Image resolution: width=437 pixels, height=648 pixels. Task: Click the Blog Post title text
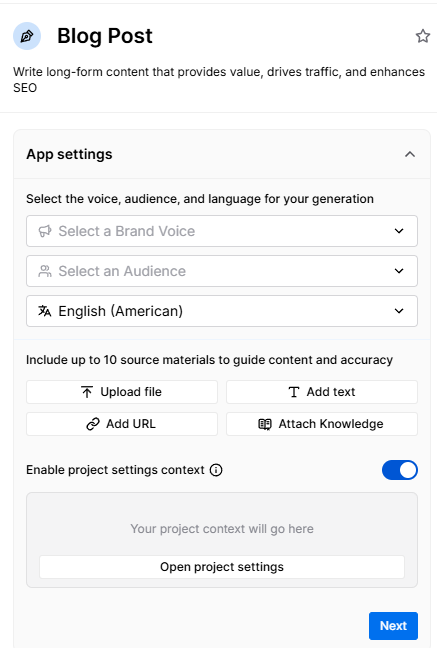tap(105, 36)
